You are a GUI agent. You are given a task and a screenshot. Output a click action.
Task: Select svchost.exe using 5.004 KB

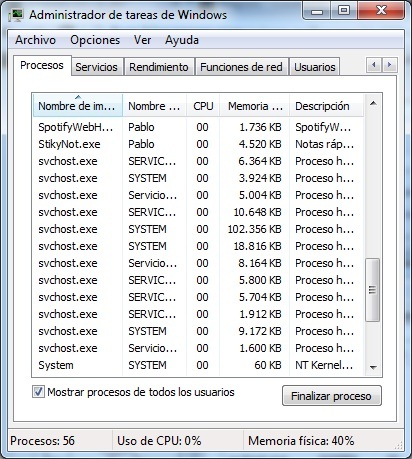[198, 195]
